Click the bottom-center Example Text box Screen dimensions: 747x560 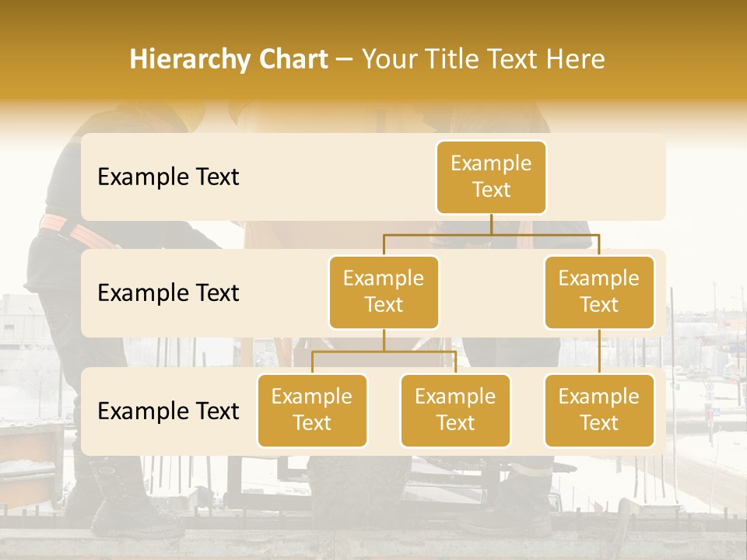(x=455, y=411)
